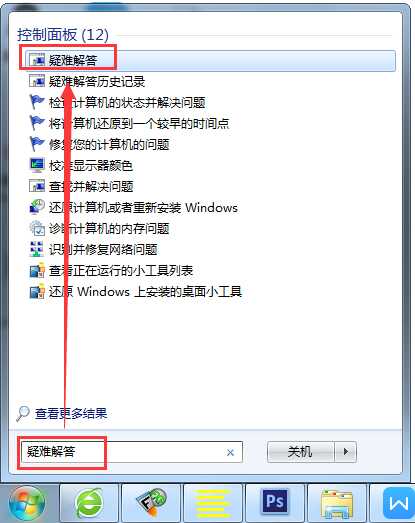Click the 关机 button
Image resolution: width=415 pixels, height=523 pixels.
coord(300,452)
